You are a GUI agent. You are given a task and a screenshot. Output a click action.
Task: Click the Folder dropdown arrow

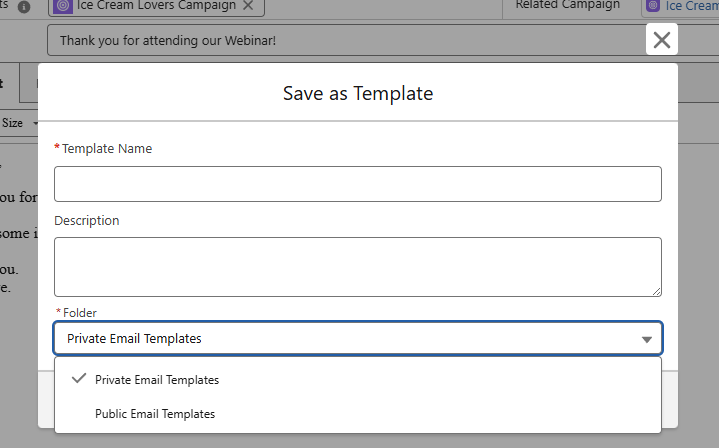tap(647, 339)
